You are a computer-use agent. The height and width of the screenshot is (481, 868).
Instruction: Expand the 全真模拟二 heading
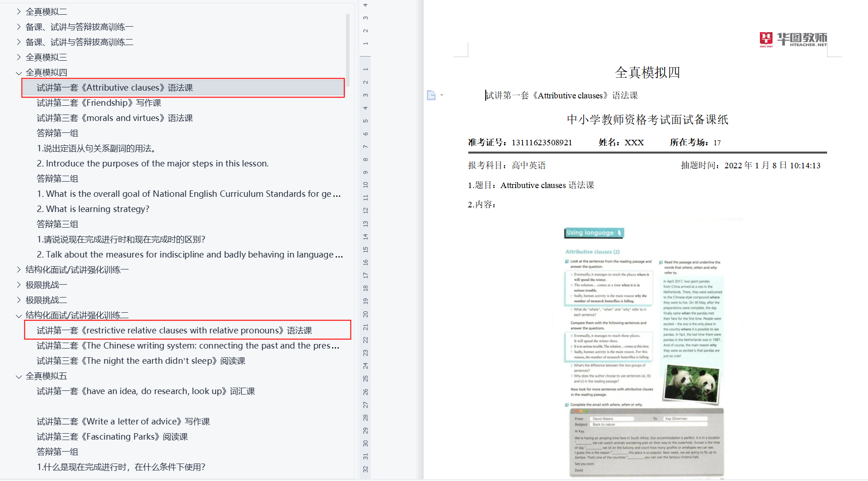coord(19,11)
